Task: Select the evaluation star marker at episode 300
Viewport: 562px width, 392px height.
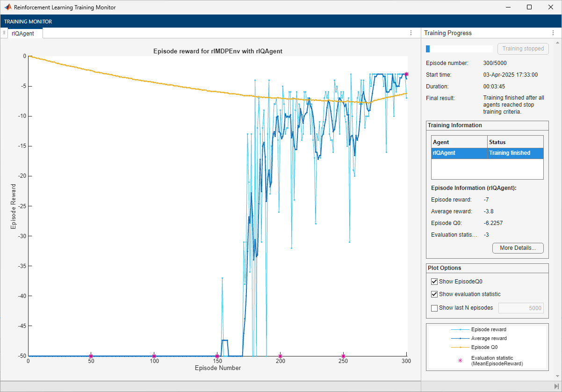Action: [406, 74]
